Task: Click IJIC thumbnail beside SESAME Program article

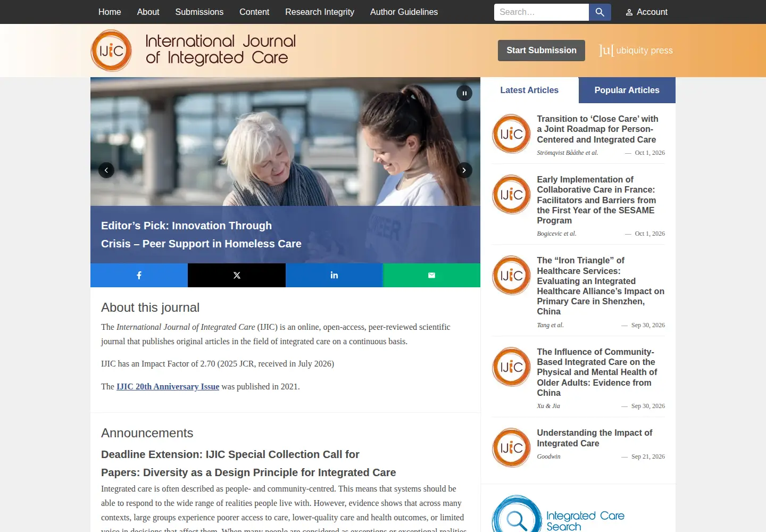Action: [511, 194]
